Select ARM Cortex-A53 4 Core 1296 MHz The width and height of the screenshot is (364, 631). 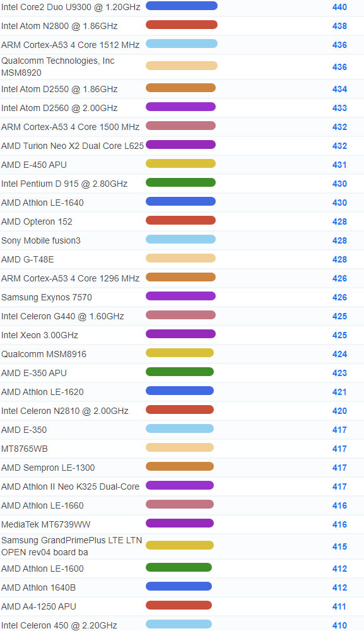click(x=71, y=278)
